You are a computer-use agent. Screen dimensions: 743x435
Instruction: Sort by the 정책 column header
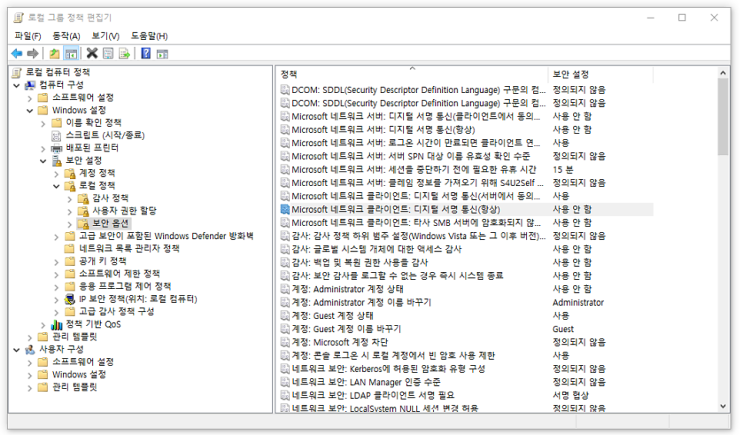[412, 74]
